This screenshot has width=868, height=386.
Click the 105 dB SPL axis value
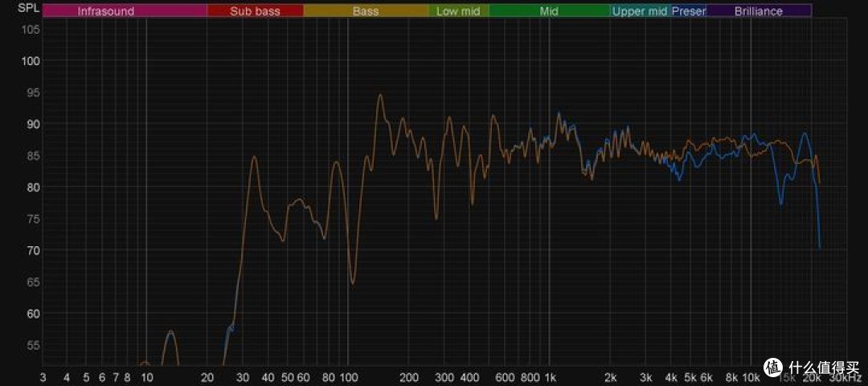(x=31, y=30)
